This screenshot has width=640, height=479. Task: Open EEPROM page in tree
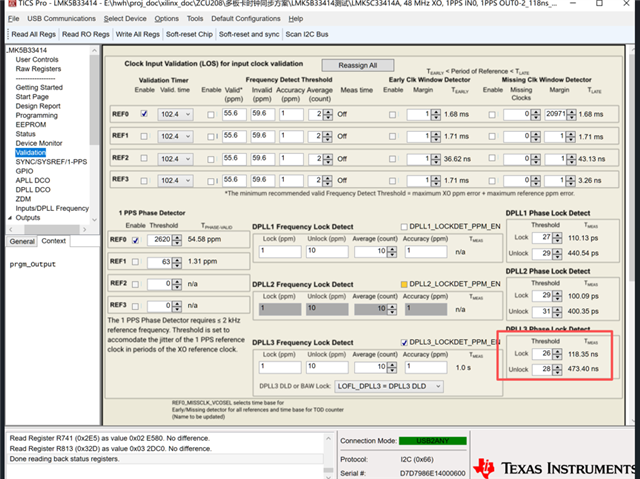31,124
